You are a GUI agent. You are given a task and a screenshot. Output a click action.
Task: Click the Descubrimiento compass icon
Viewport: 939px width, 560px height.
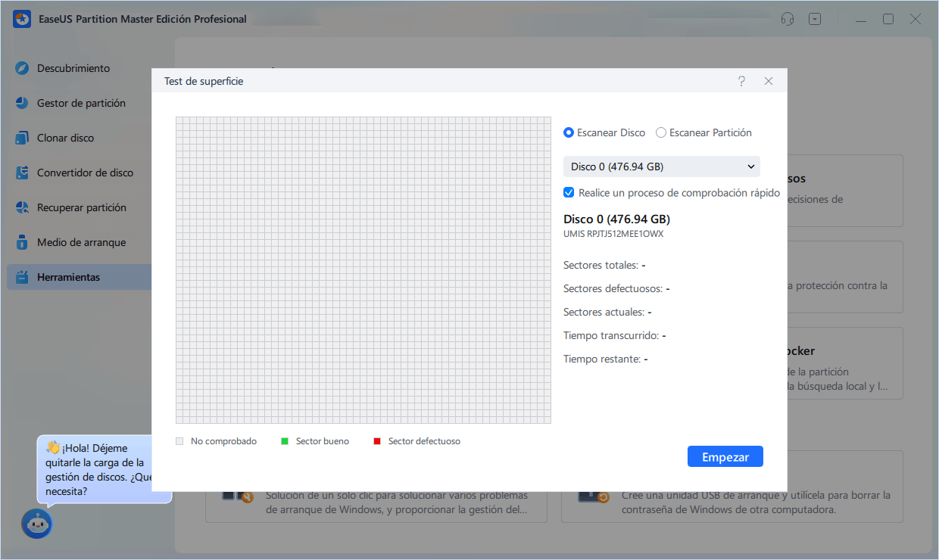(x=23, y=68)
